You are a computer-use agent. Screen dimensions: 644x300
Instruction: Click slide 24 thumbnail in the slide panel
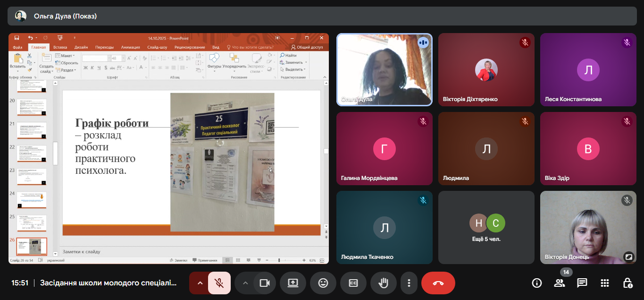(x=32, y=200)
